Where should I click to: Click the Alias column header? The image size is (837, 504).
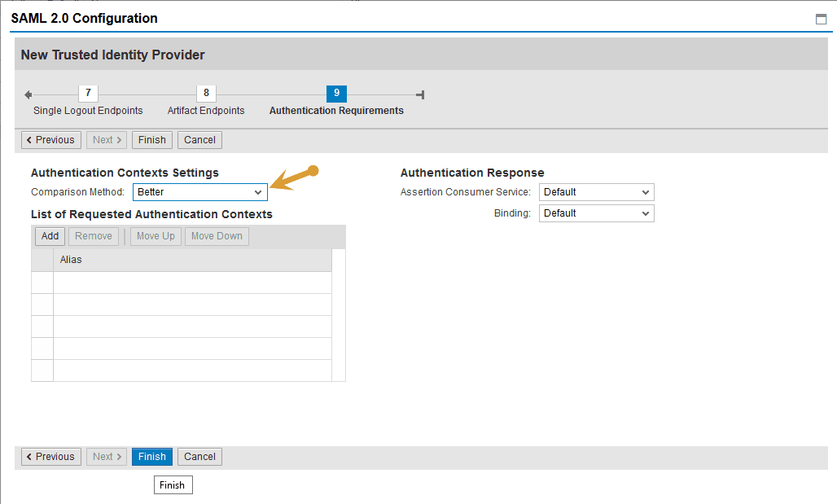point(192,260)
